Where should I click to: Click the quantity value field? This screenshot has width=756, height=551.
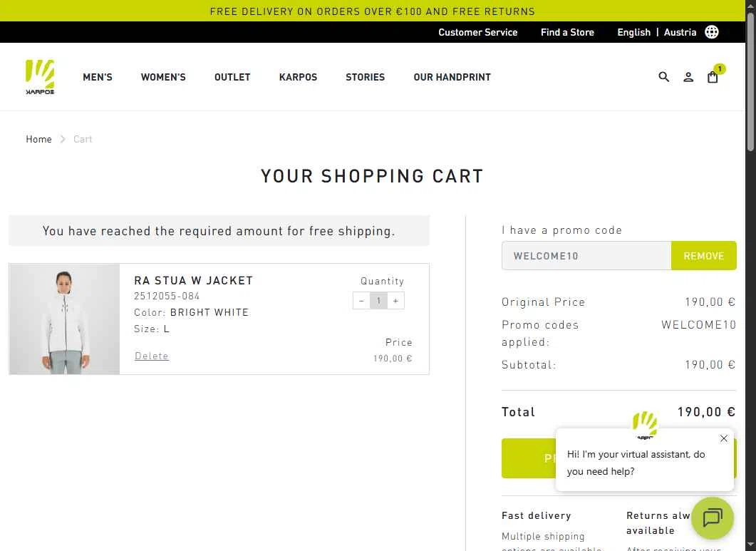[378, 301]
